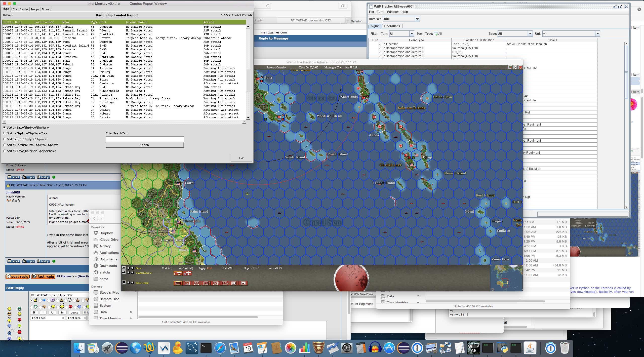Click the WitP Tracker vertical scrollbar thumb

626,72
